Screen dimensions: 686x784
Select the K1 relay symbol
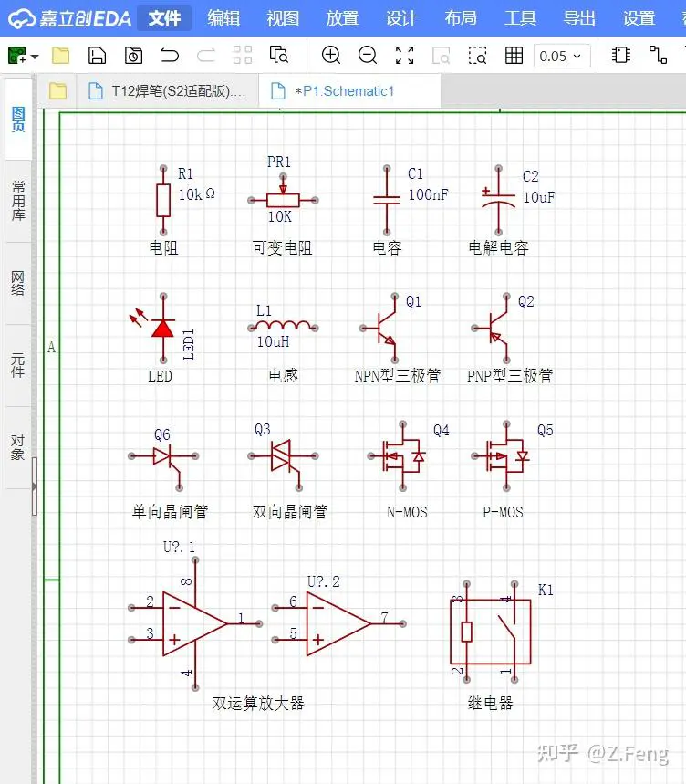pyautogui.click(x=490, y=632)
